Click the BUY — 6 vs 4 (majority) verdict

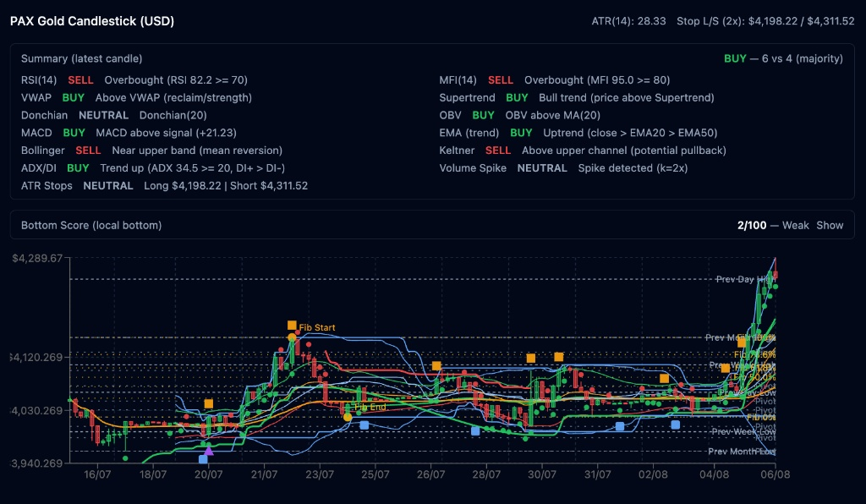point(783,58)
